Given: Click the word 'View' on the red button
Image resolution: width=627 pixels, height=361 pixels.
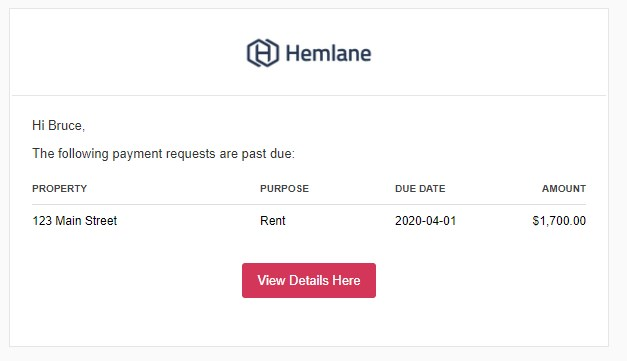Looking at the screenshot, I should (x=271, y=280).
